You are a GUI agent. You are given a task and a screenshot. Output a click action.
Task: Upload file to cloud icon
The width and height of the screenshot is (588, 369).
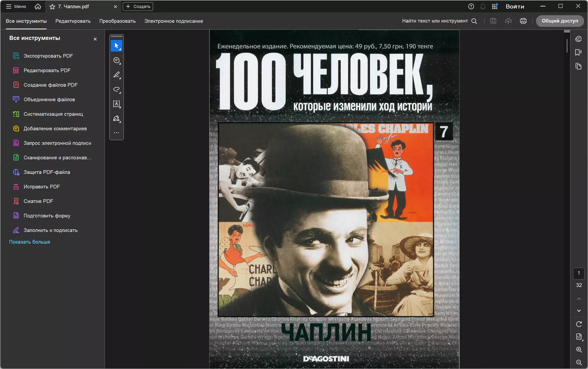point(508,21)
